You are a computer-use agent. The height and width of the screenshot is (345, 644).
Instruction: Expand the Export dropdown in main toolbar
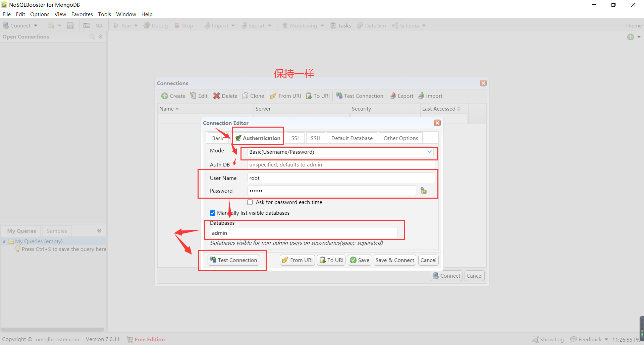point(270,25)
